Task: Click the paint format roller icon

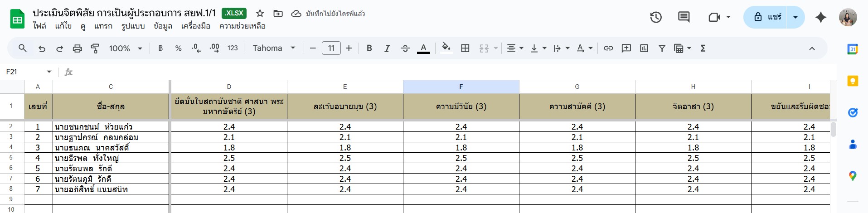Action: pyautogui.click(x=95, y=48)
